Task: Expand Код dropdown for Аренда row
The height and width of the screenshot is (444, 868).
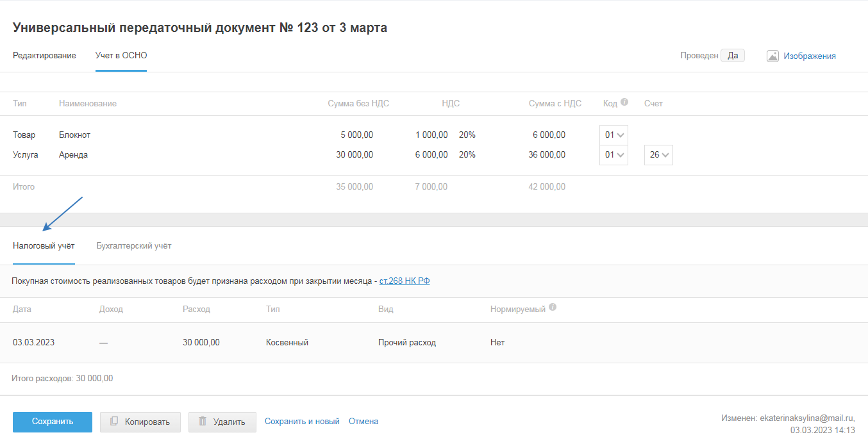Action: (613, 154)
